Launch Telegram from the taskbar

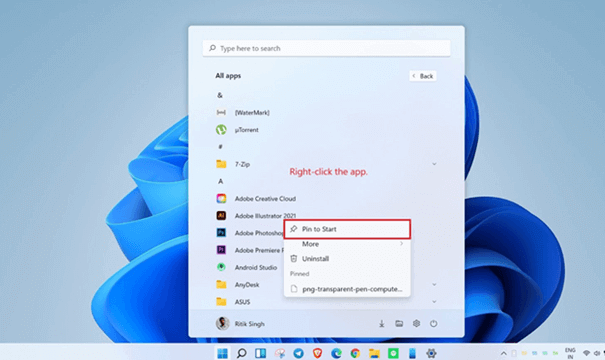pyautogui.click(x=298, y=353)
